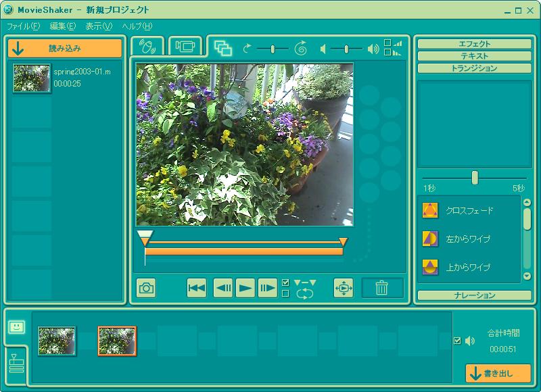This screenshot has height=392, width=541.
Task: Open the ファイル menu
Action: [24, 26]
